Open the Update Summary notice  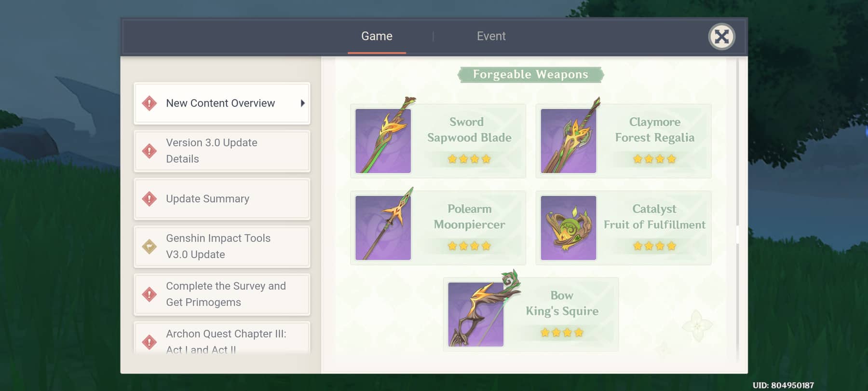click(222, 199)
